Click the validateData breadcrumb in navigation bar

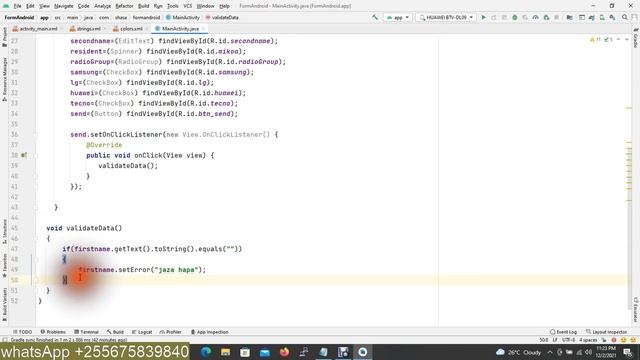pos(222,18)
